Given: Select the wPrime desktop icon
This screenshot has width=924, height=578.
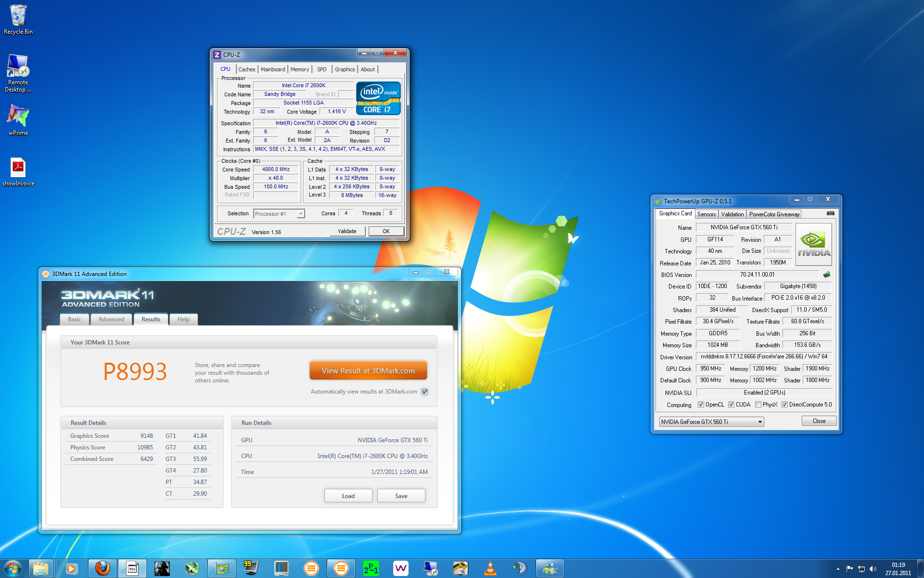Looking at the screenshot, I should click(18, 120).
